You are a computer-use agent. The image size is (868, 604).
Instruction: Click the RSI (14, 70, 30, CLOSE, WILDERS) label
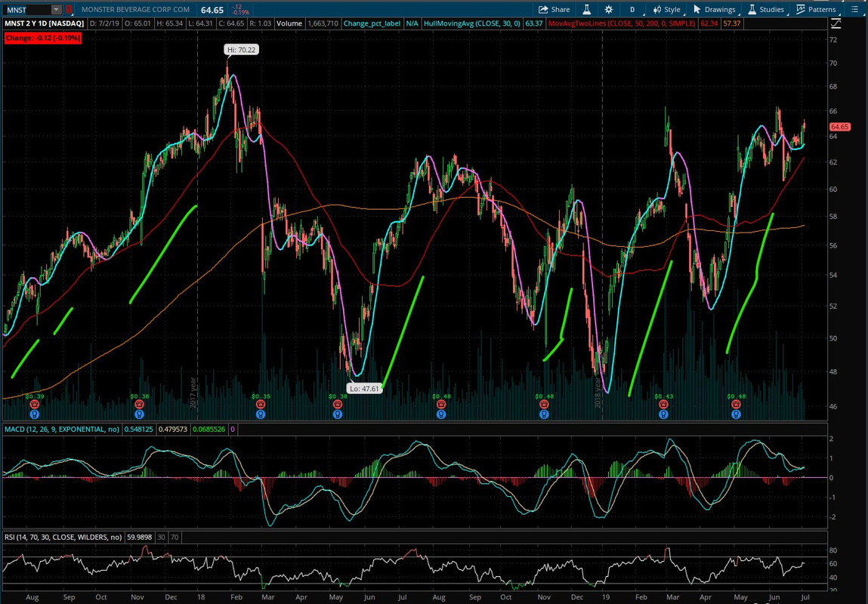point(63,537)
